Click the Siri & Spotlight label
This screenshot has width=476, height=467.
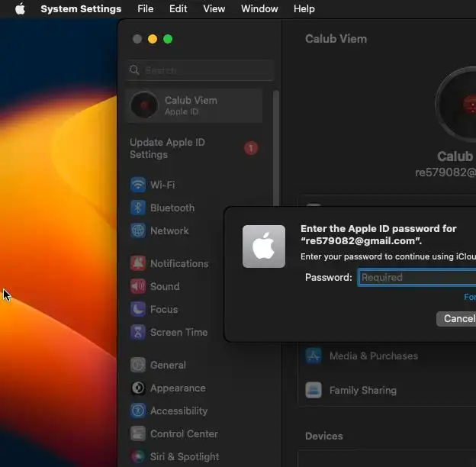185,456
